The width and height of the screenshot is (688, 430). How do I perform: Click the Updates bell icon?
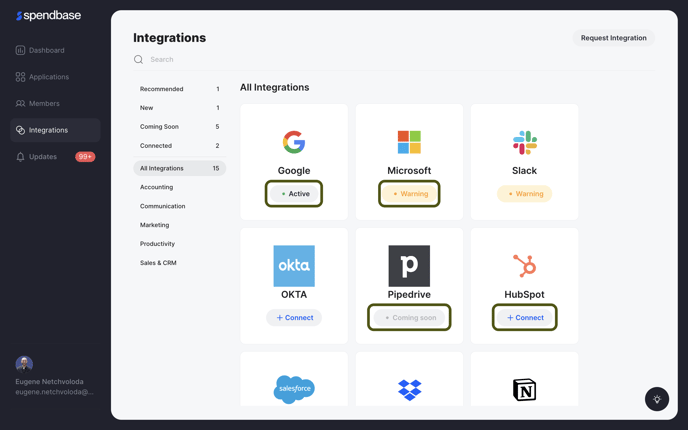coord(20,157)
